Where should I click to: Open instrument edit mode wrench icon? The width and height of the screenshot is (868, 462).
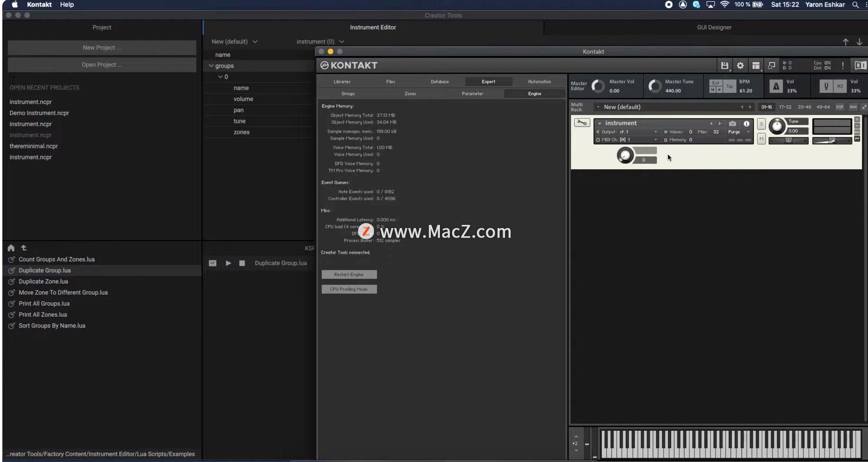pyautogui.click(x=582, y=123)
